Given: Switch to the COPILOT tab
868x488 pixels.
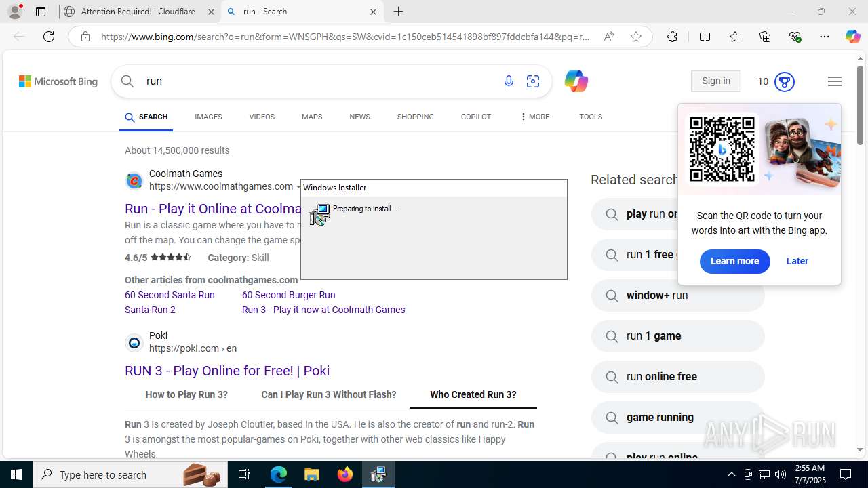Looking at the screenshot, I should coord(476,117).
